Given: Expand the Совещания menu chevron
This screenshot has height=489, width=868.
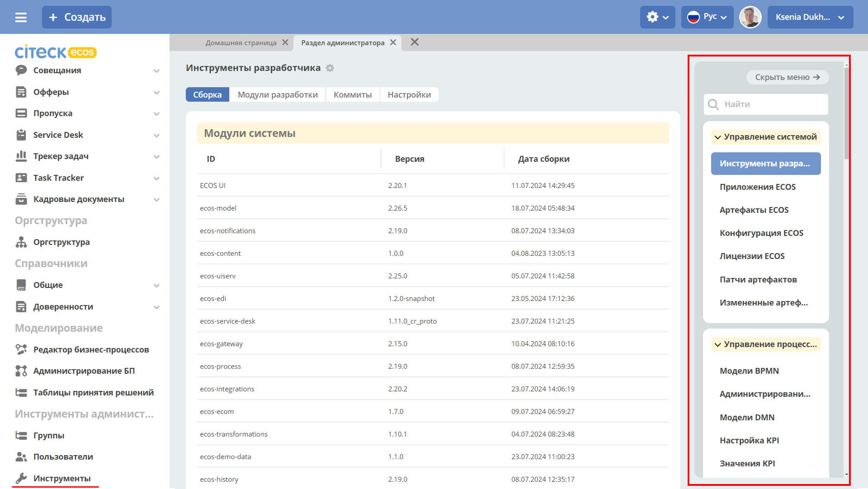Looking at the screenshot, I should [x=156, y=71].
